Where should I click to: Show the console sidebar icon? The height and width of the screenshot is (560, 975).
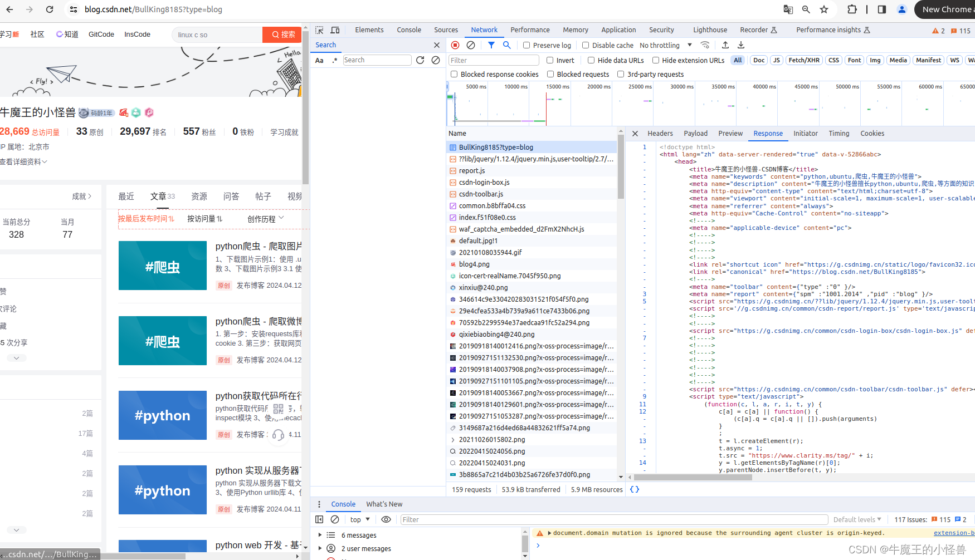[319, 519]
